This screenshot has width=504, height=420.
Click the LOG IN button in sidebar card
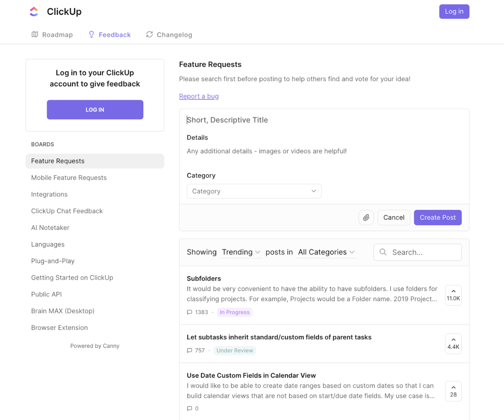tap(95, 110)
